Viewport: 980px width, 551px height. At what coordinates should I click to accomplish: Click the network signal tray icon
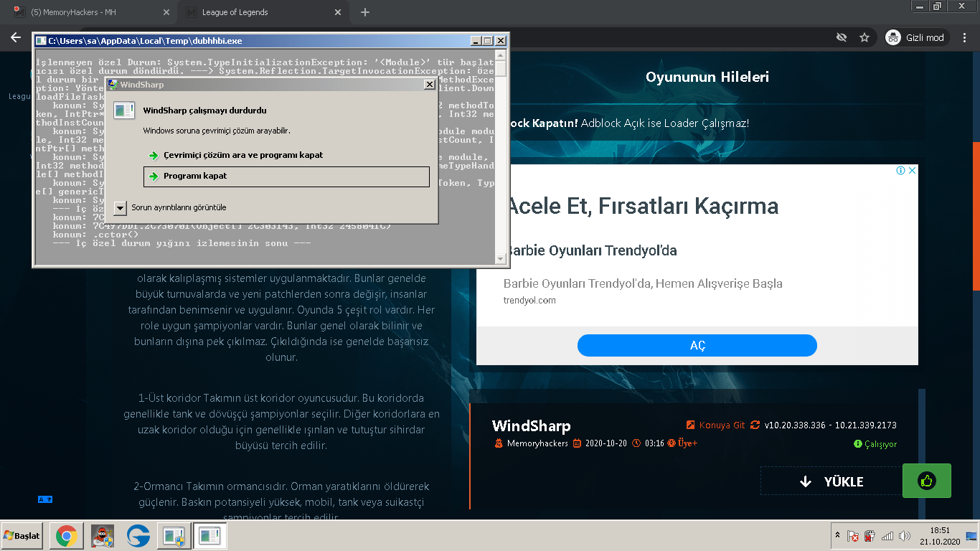point(887,536)
